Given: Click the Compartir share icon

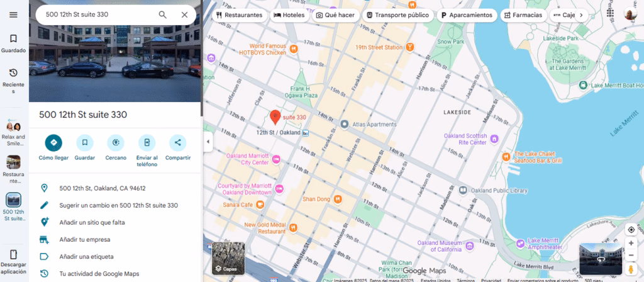Looking at the screenshot, I should (x=177, y=142).
